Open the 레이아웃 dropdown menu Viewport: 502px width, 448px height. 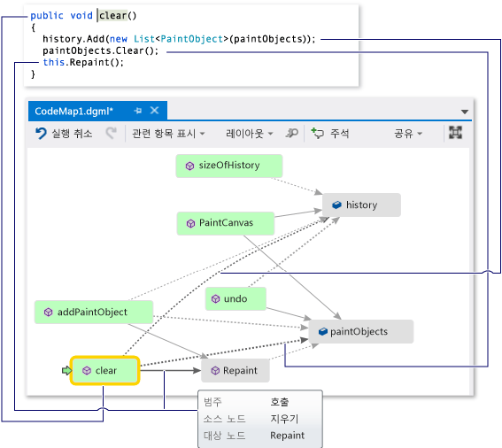[x=250, y=133]
